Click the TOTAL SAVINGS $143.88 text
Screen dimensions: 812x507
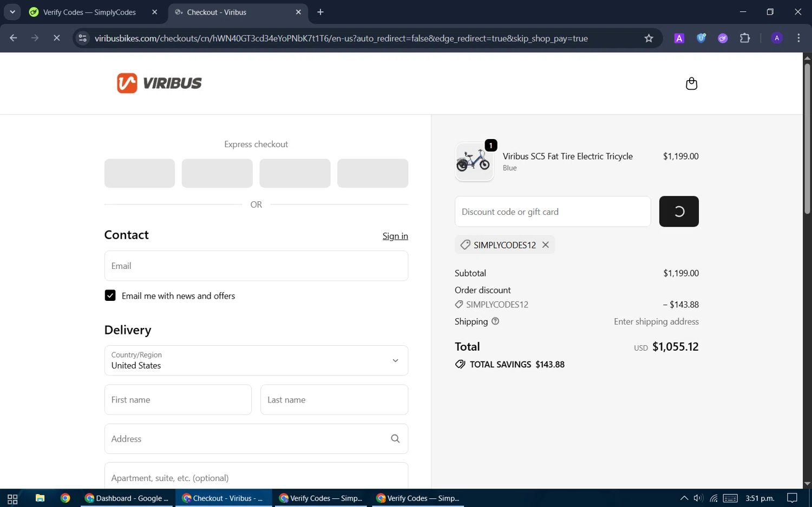(517, 364)
